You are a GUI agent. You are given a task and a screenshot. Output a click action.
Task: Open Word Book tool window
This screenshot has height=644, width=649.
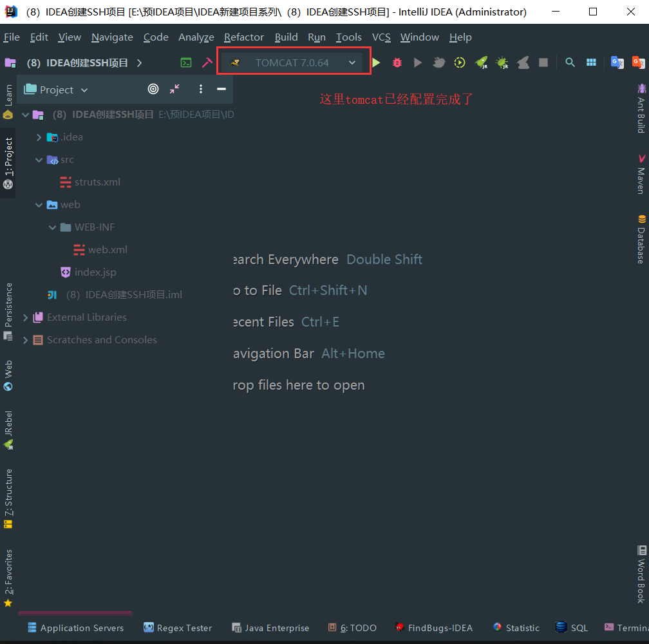pos(641,574)
